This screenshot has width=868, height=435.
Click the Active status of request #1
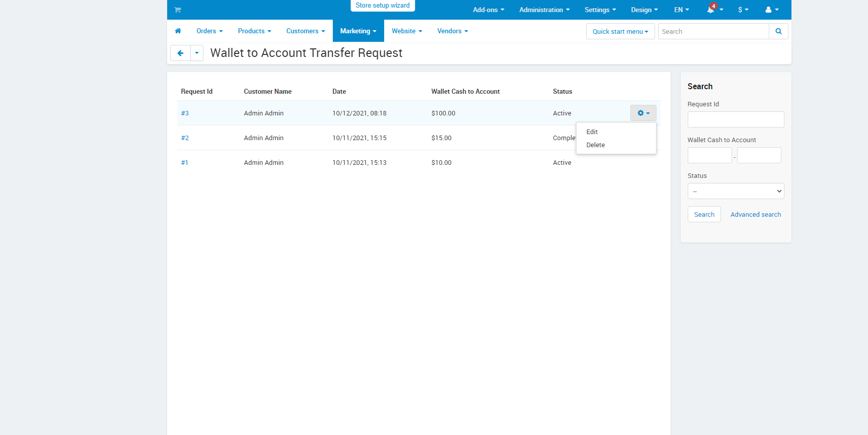tap(562, 162)
